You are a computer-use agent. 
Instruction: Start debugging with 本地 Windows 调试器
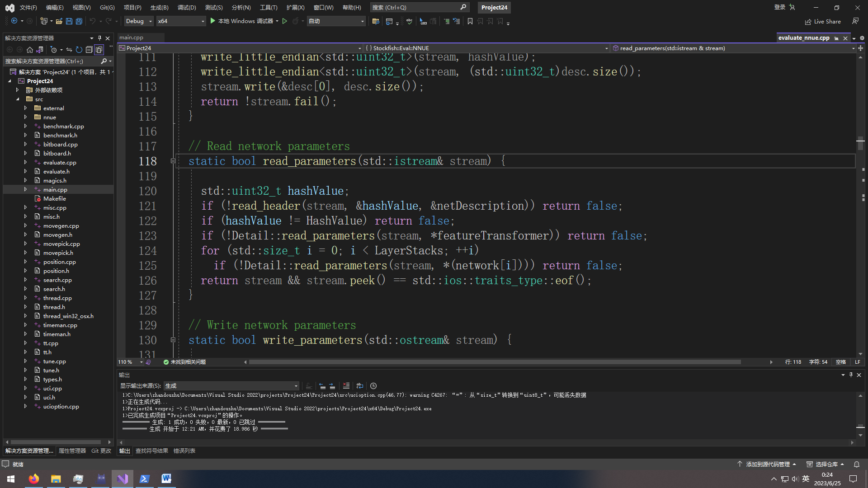(244, 21)
